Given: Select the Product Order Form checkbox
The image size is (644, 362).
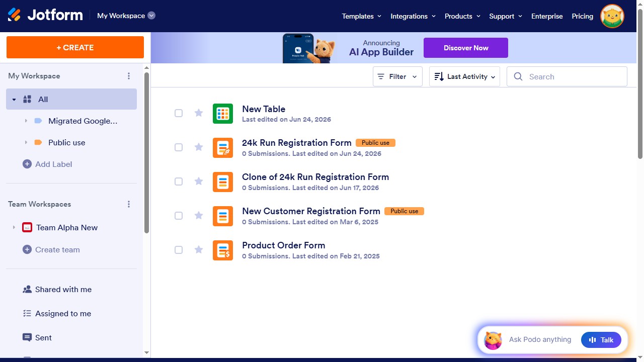Looking at the screenshot, I should click(x=179, y=250).
